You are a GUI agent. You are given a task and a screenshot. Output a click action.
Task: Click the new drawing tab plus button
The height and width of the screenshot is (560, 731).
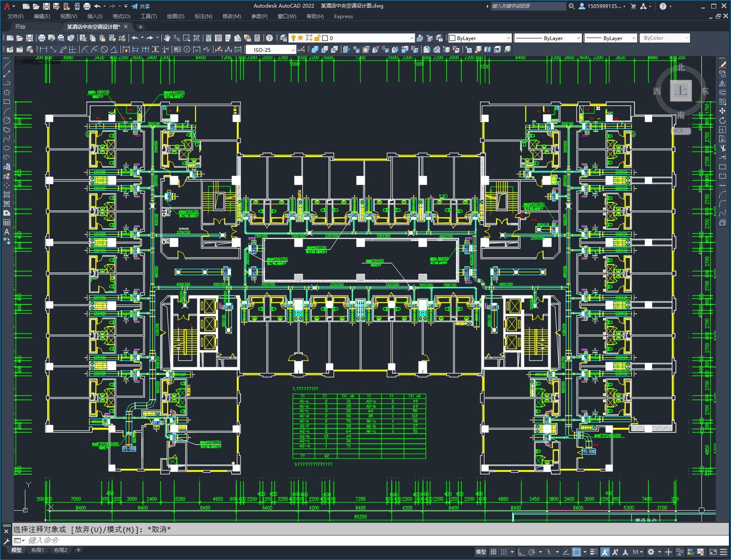pyautogui.click(x=141, y=27)
